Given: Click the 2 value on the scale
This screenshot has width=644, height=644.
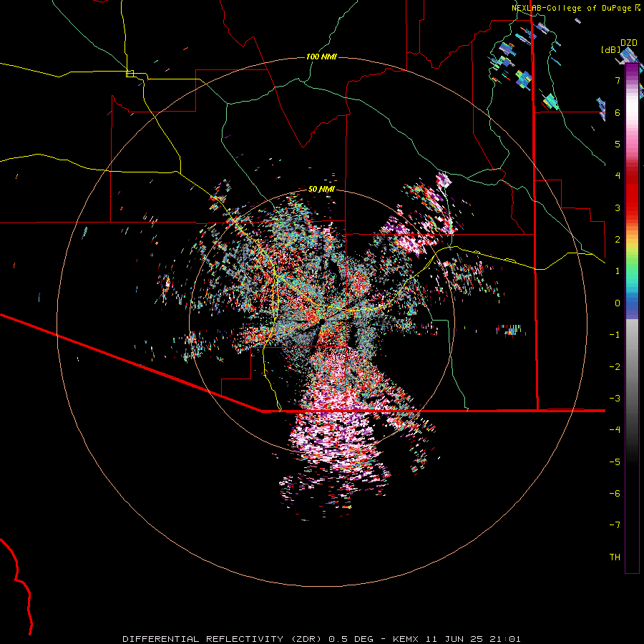Looking at the screenshot, I should [618, 240].
